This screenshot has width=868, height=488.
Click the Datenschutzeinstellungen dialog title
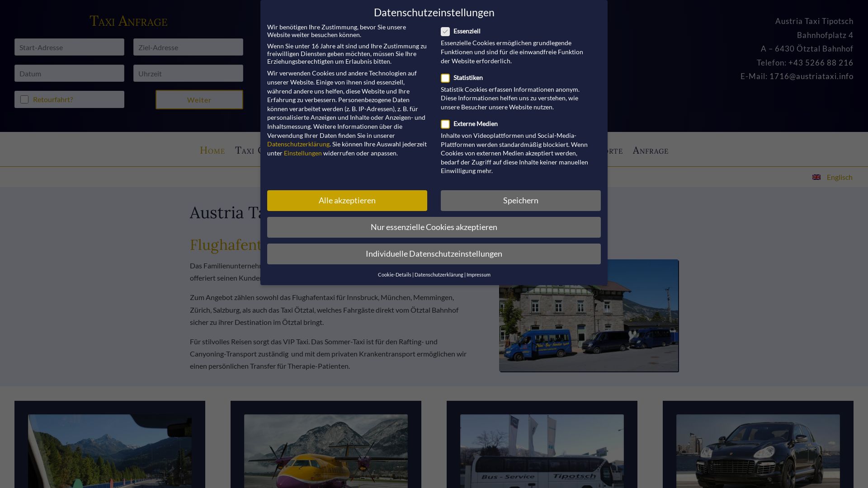click(434, 13)
